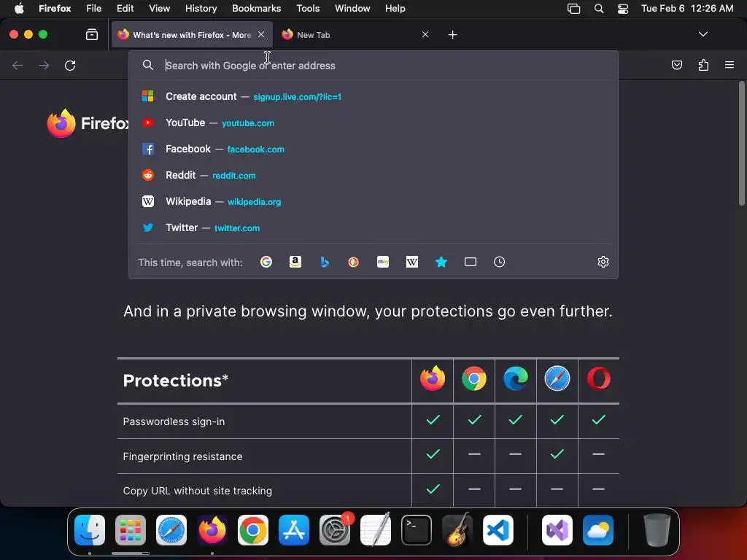Search open tabs using the tabs icon

pyautogui.click(x=471, y=262)
